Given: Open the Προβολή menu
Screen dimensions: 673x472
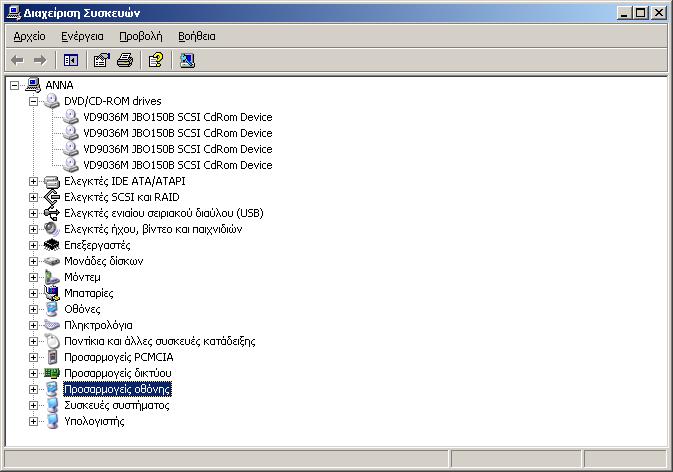Looking at the screenshot, I should click(141, 36).
